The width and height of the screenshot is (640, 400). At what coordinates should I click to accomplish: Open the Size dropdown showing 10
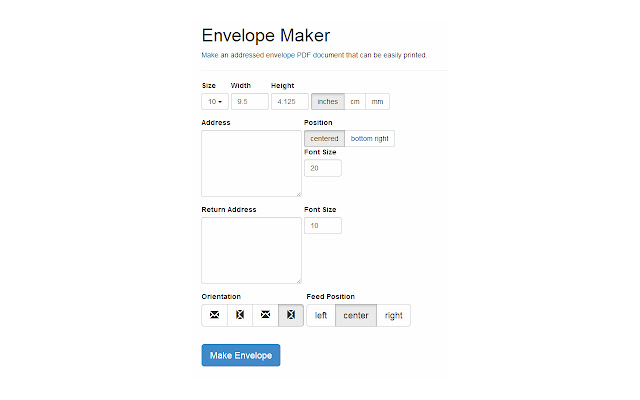(x=215, y=102)
